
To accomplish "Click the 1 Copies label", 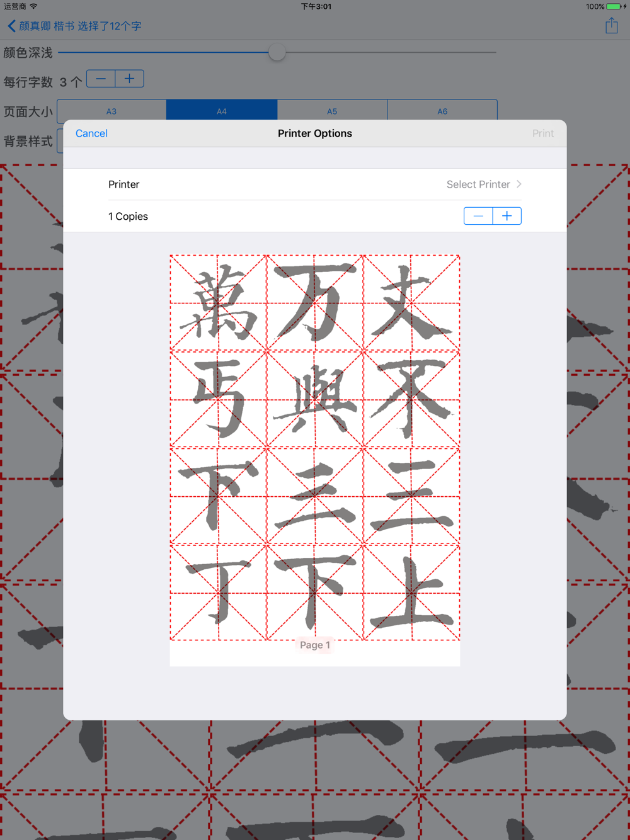I will [128, 216].
